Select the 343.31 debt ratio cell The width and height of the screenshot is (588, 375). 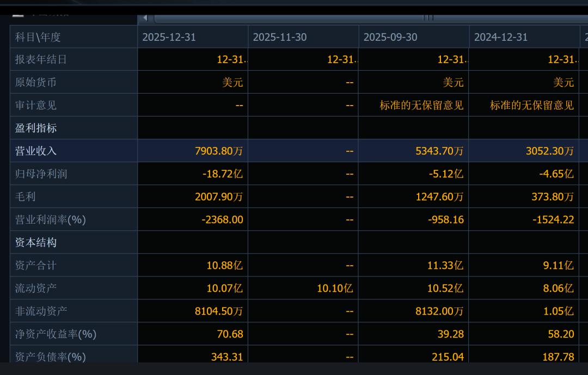[x=227, y=357]
